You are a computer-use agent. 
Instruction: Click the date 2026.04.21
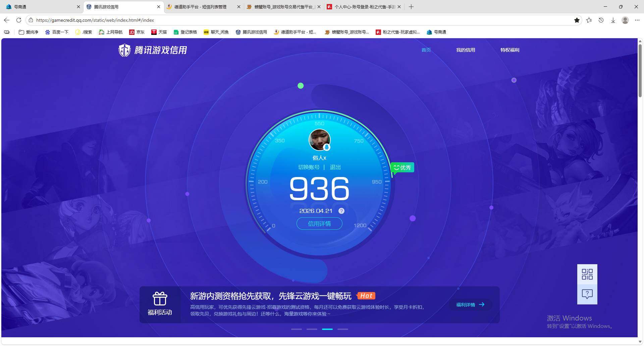tap(316, 211)
